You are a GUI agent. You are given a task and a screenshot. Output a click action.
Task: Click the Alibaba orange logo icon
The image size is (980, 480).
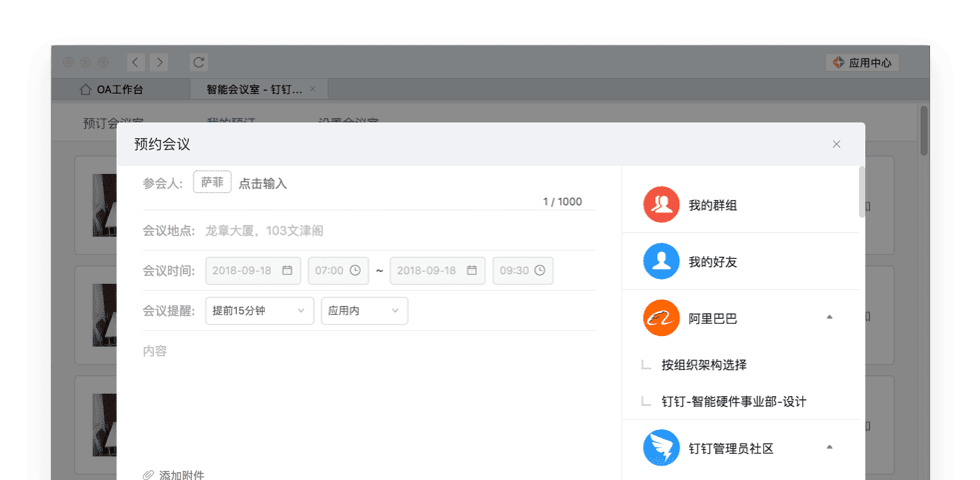pyautogui.click(x=660, y=318)
